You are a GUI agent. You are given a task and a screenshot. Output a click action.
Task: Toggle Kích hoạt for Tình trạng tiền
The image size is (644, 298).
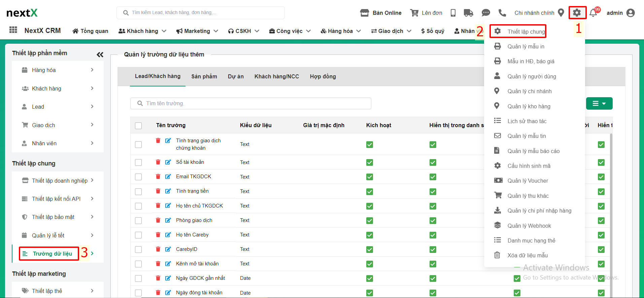tap(370, 191)
